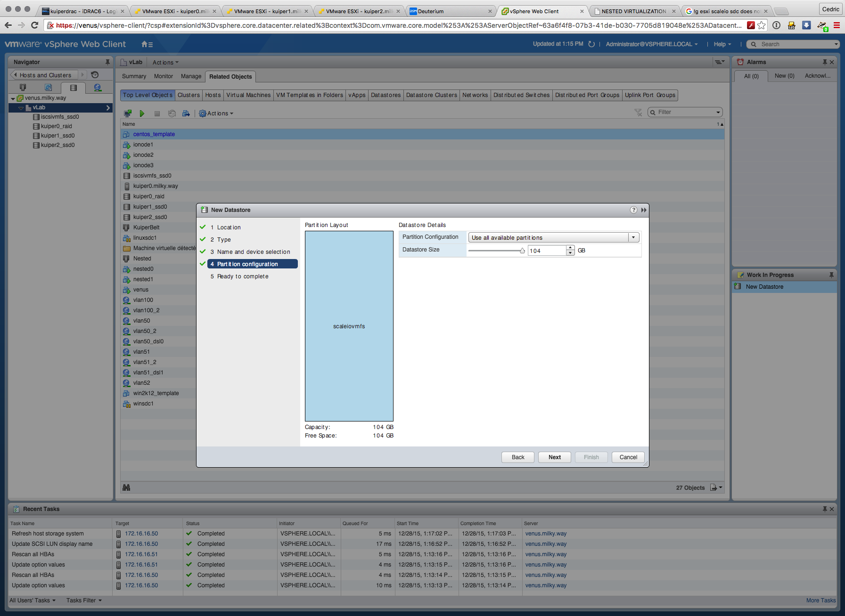Click Next in the New Datastore dialog
The width and height of the screenshot is (845, 616).
(x=554, y=457)
